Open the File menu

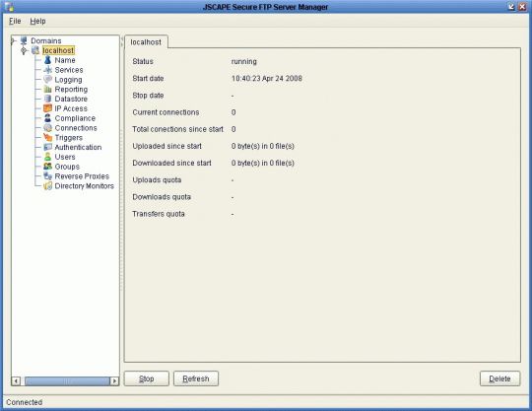point(15,21)
